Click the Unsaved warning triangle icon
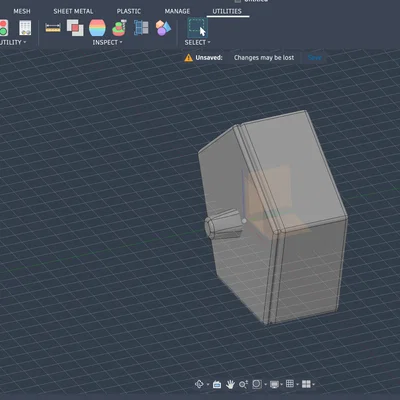 coord(188,58)
